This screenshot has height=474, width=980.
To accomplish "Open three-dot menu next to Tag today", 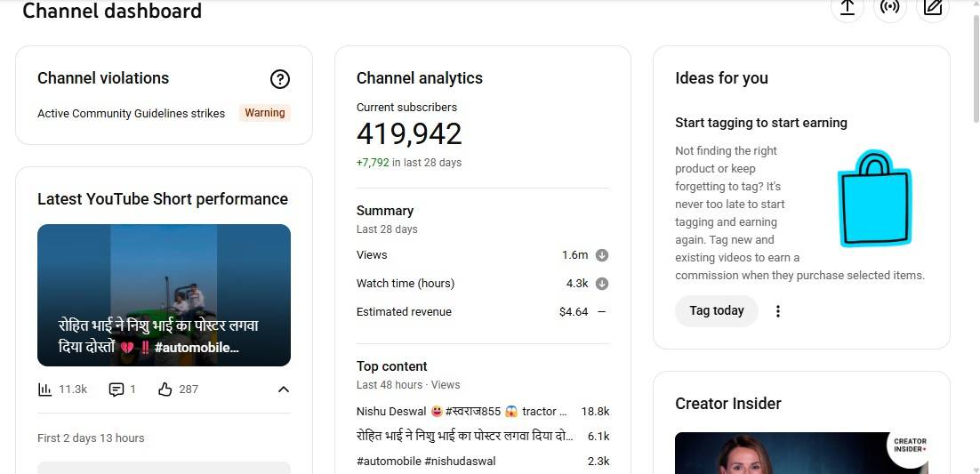I will click(x=778, y=311).
